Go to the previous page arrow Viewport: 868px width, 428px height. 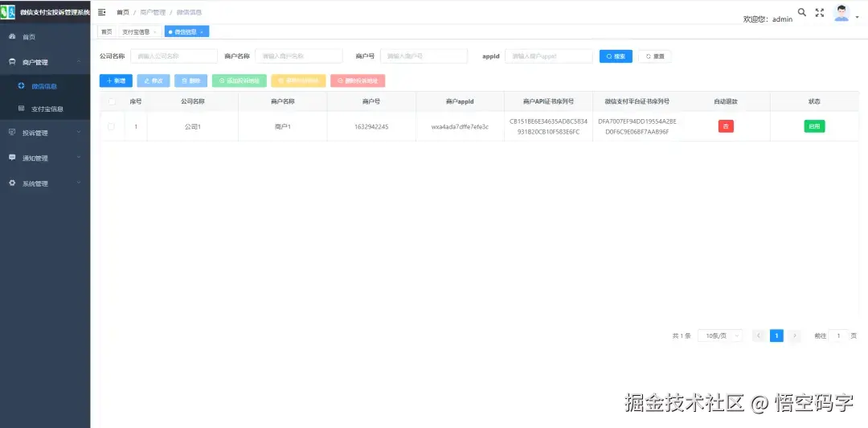coord(759,335)
